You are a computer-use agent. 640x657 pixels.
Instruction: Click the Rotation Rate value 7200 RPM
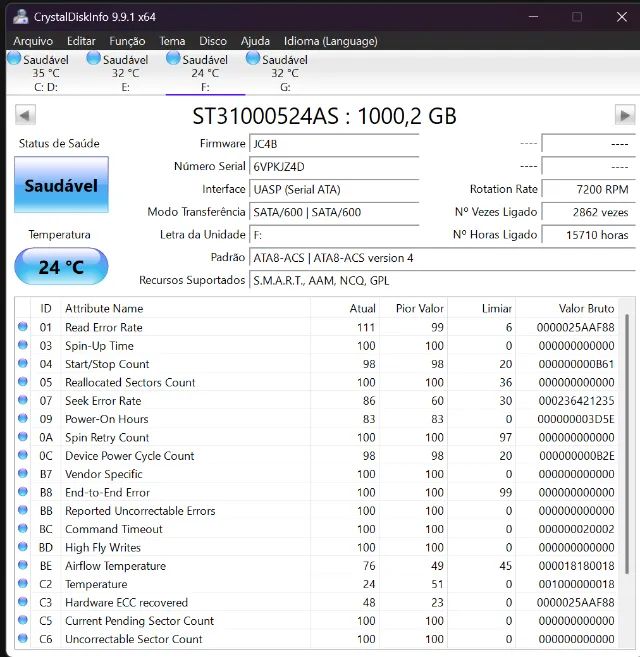(x=588, y=189)
